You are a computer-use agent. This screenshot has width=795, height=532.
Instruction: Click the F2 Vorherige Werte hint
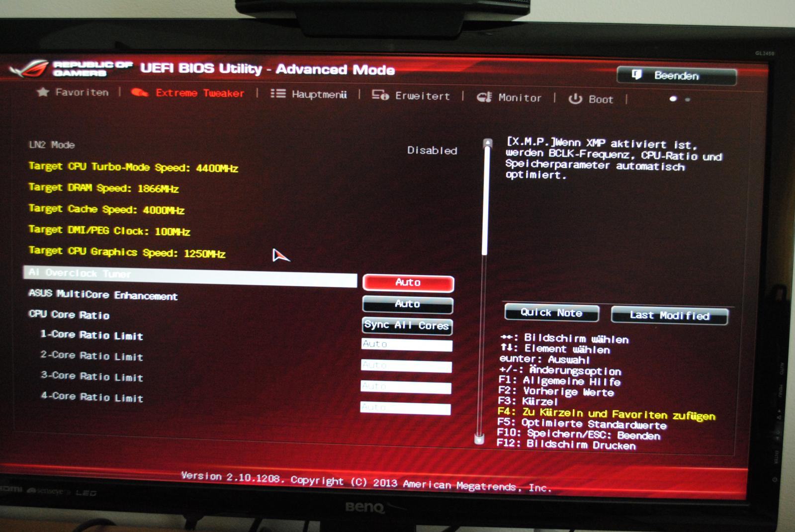point(556,392)
